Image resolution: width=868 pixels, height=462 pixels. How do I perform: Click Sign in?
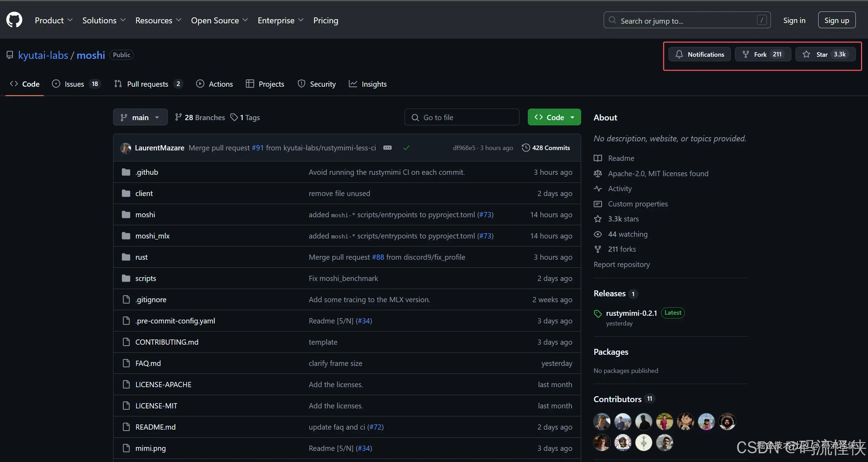pyautogui.click(x=794, y=20)
